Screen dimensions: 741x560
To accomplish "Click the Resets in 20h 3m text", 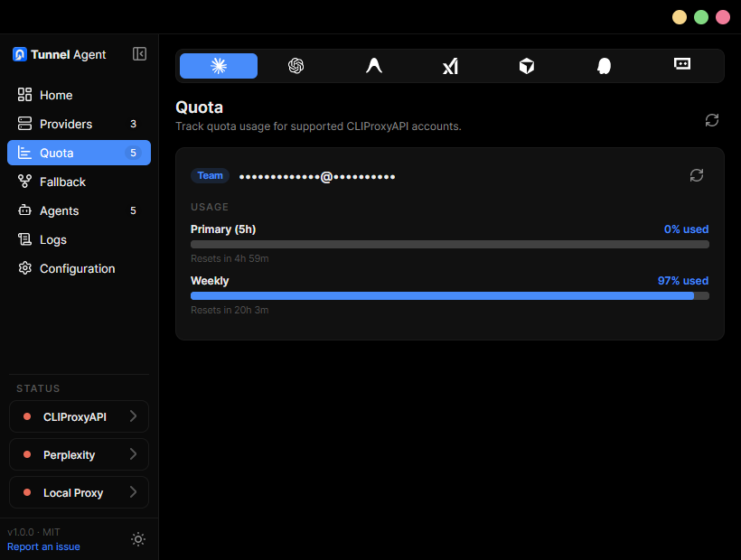I will click(x=230, y=310).
